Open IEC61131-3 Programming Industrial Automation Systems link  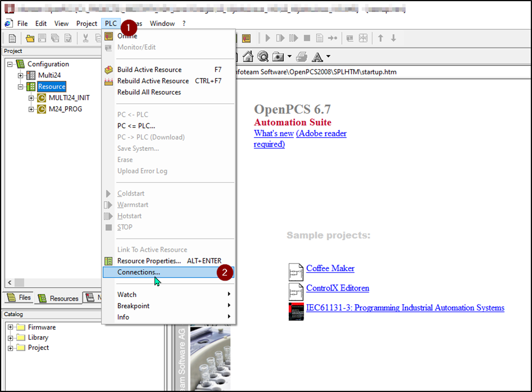(x=405, y=308)
